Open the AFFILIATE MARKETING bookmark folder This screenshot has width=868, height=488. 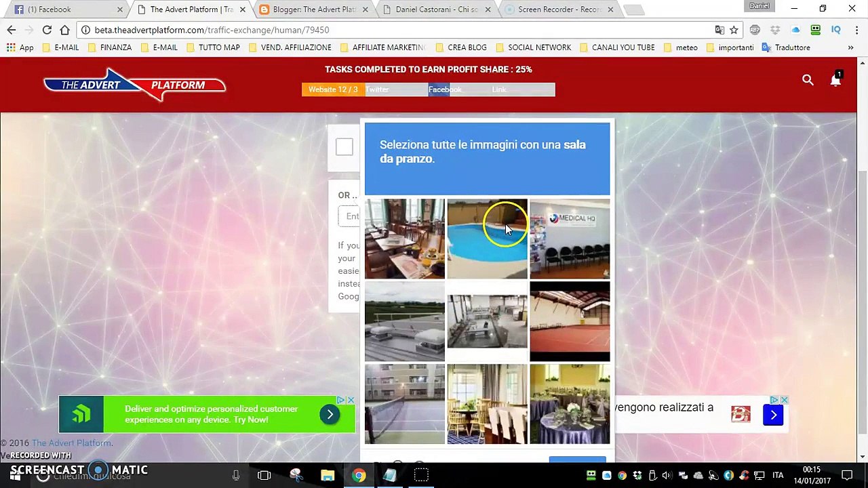382,47
